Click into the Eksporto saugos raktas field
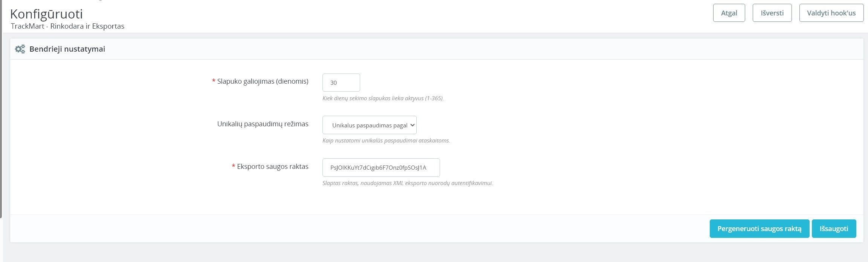 381,167
